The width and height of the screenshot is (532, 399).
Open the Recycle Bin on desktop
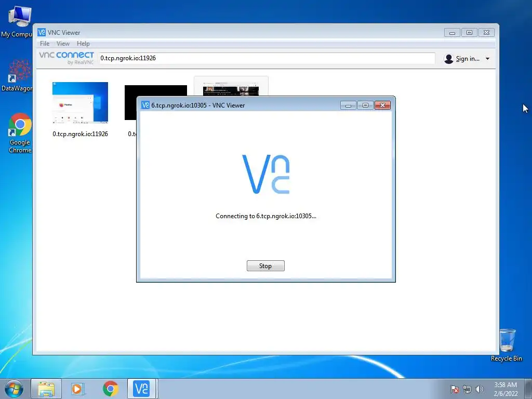tap(507, 345)
